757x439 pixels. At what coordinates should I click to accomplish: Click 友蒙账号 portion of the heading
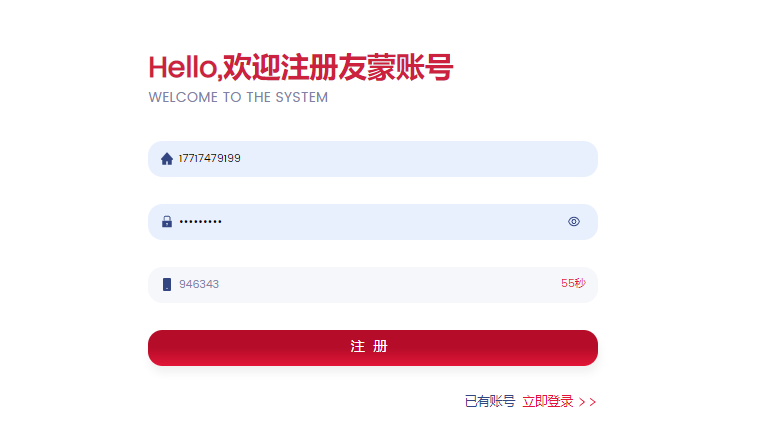(395, 67)
